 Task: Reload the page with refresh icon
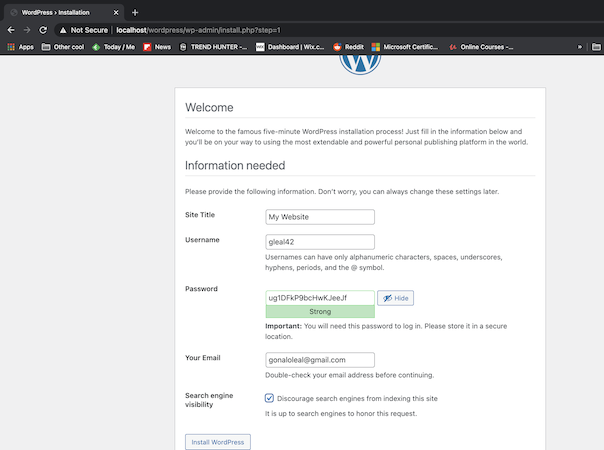coord(43,30)
